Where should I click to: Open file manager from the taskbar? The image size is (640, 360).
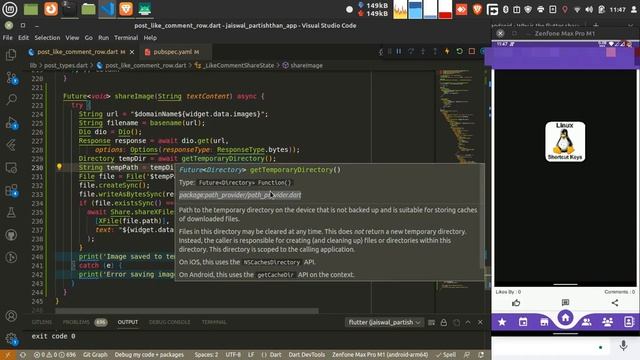click(x=88, y=9)
